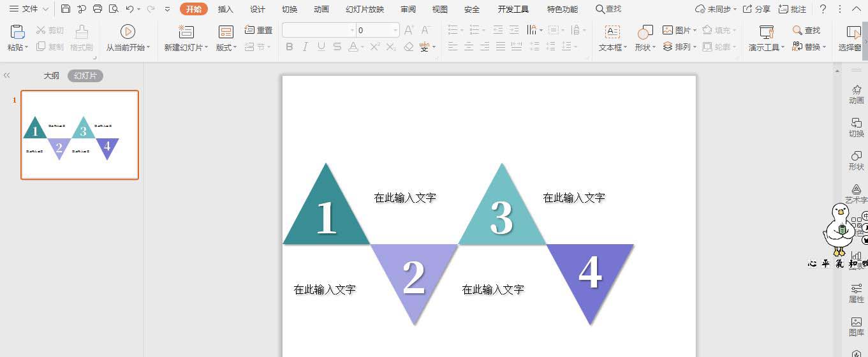Select slide 1 thumbnail in panel
The width and height of the screenshot is (868, 357).
[x=80, y=135]
